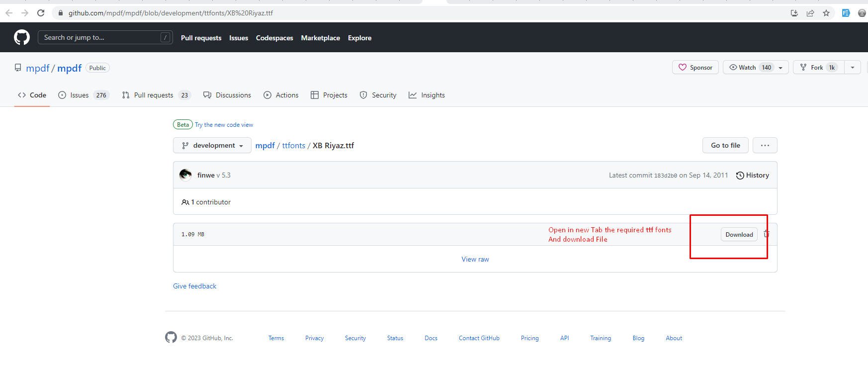Click the Terms footer link
Screen dimensions: 868x370
276,338
